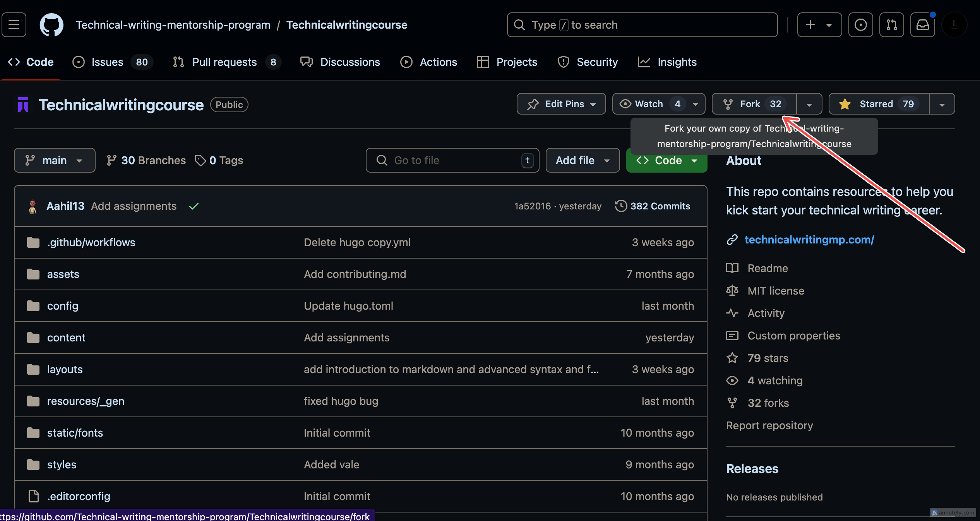The image size is (980, 521).
Task: Click the Report repository link
Action: click(x=769, y=425)
